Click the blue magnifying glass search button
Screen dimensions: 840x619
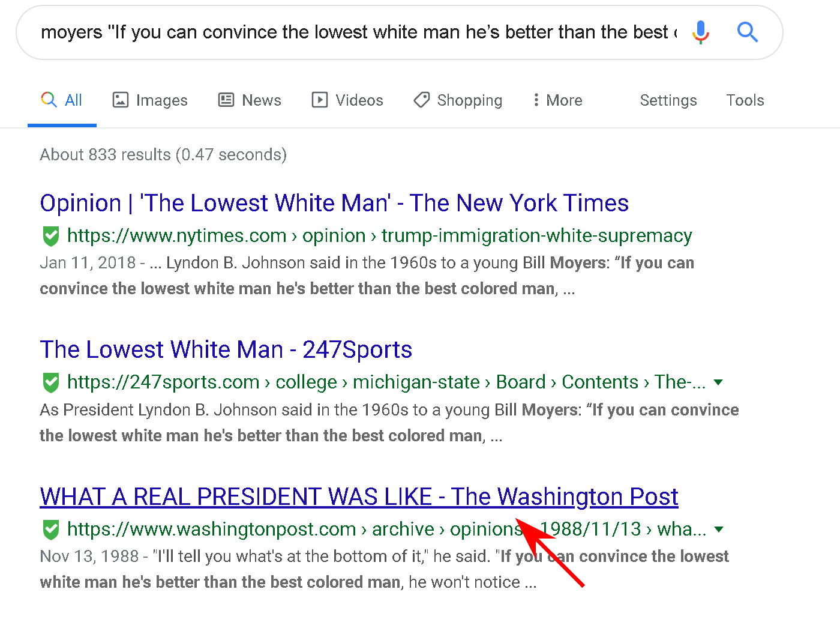747,32
